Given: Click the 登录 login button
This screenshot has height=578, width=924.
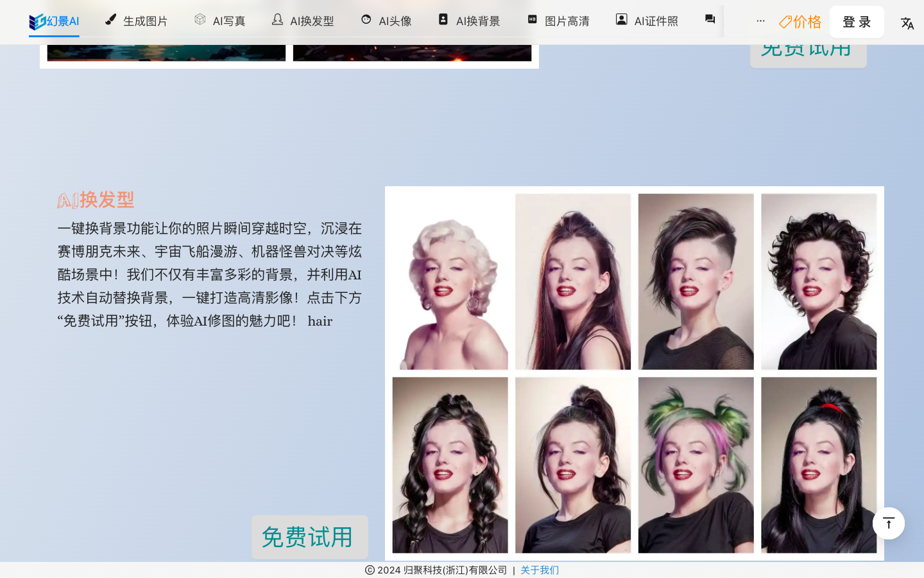Looking at the screenshot, I should [x=857, y=22].
